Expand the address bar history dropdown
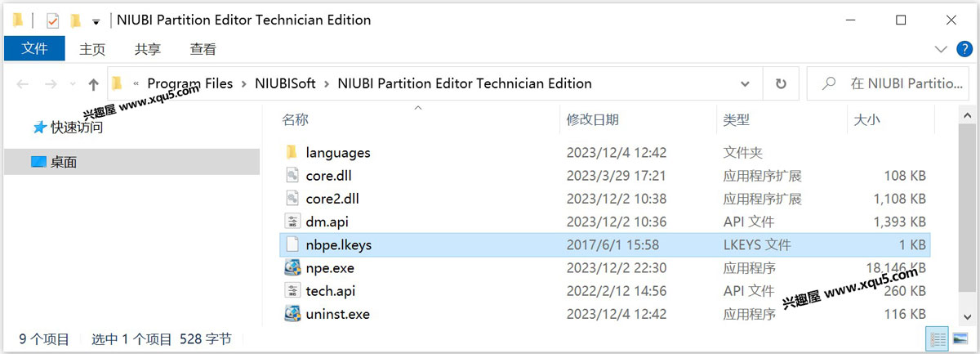Screen dimensions: 980x354 tap(746, 83)
